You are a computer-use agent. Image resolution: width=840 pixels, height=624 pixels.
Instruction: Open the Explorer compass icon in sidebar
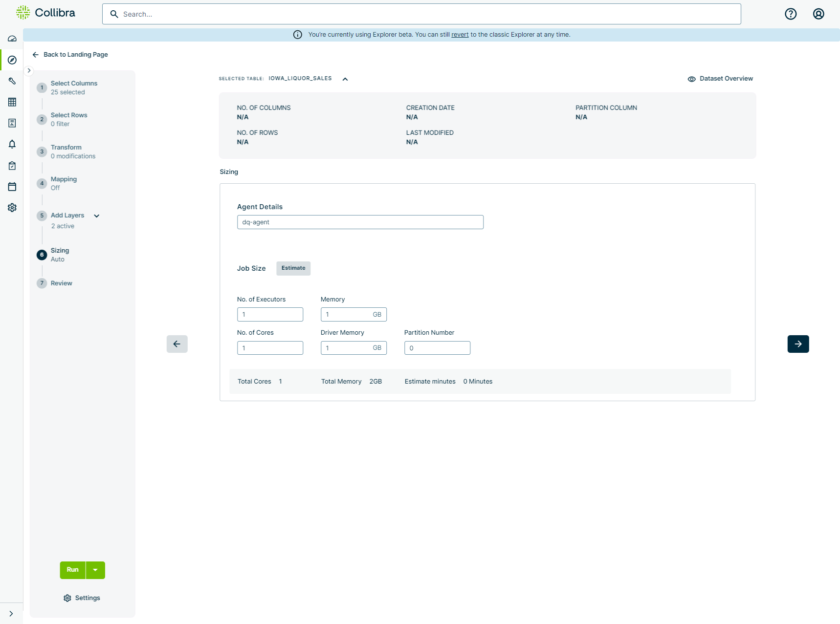[x=12, y=60]
